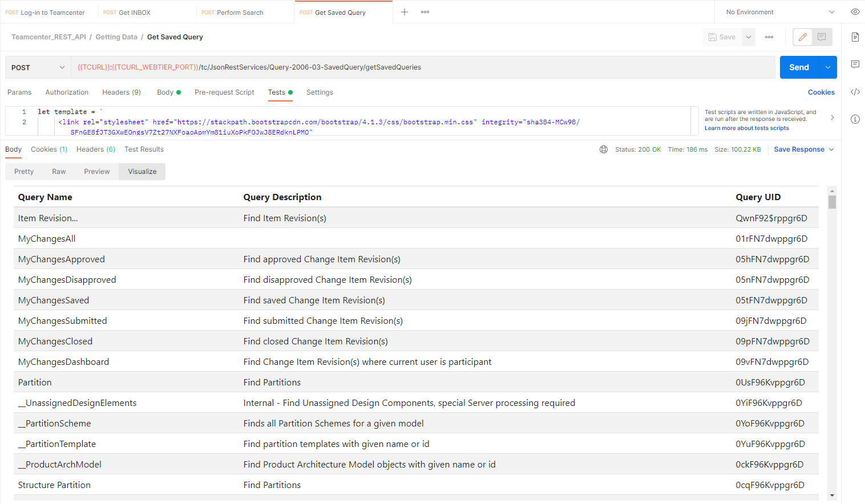The width and height of the screenshot is (865, 504).
Task: Switch response view to Preview
Action: 97,172
